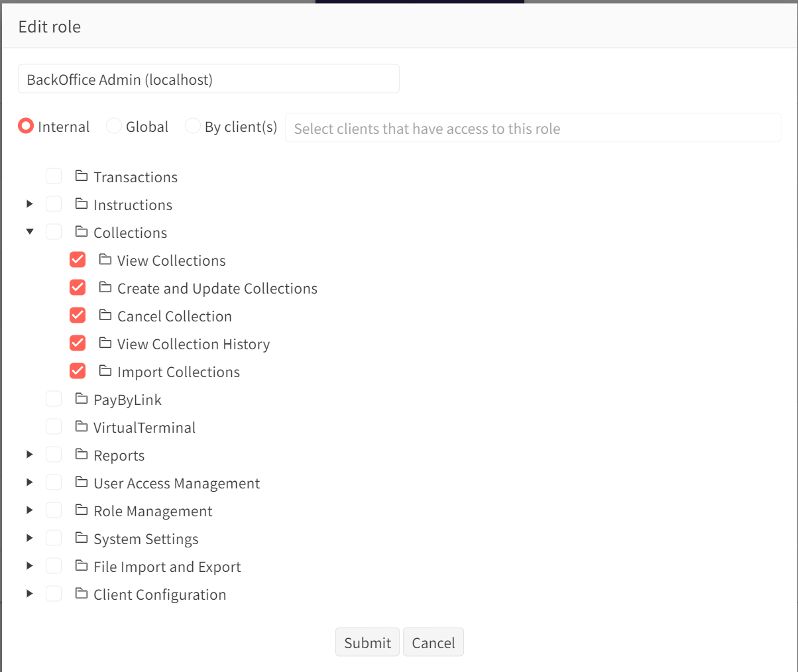
Task: Click the folder icon beside PayByLink
Action: tap(82, 399)
